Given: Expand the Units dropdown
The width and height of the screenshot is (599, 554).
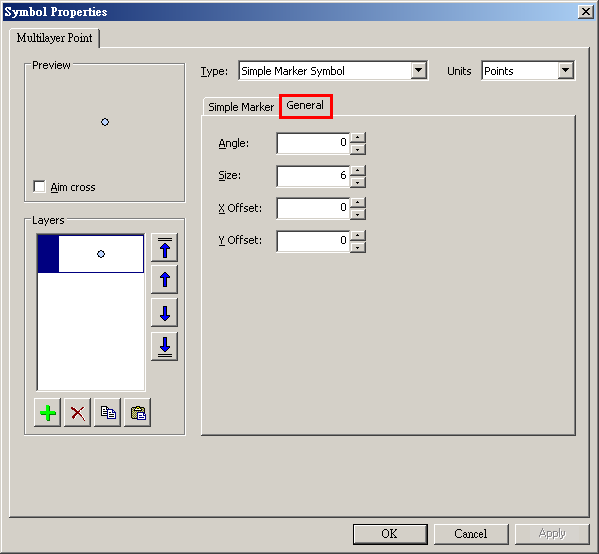Looking at the screenshot, I should tap(565, 70).
